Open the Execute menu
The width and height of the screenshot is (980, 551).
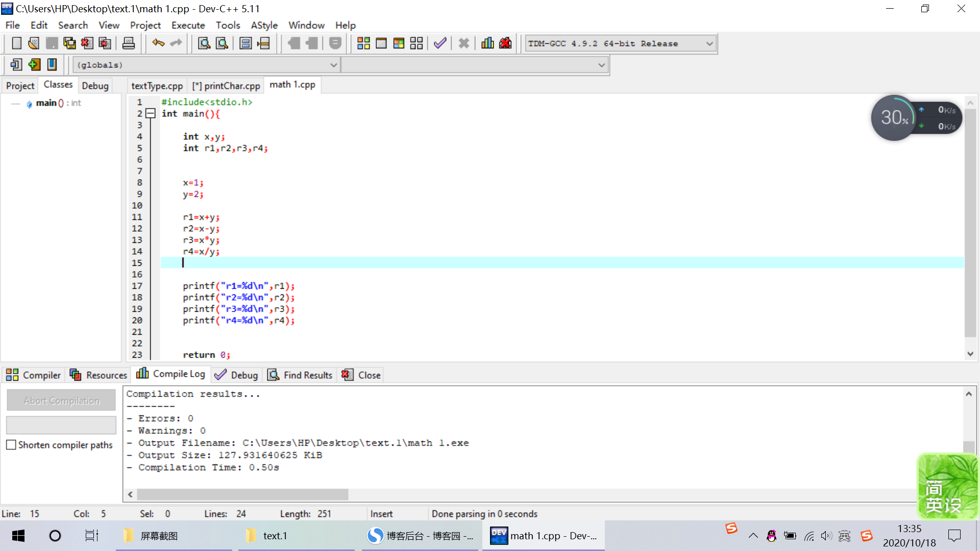click(x=188, y=25)
